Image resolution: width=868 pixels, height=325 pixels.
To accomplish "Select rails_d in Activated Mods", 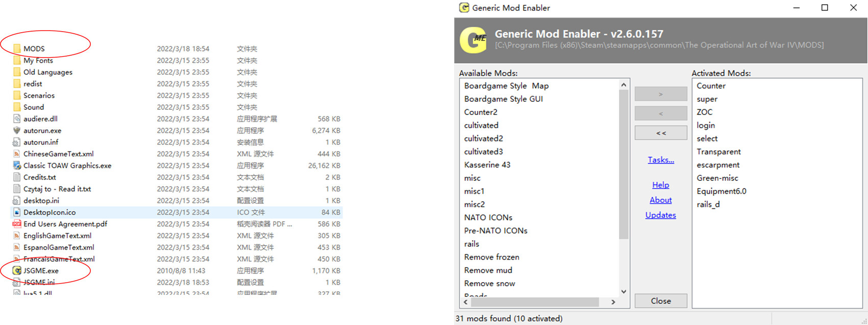I will pos(708,204).
